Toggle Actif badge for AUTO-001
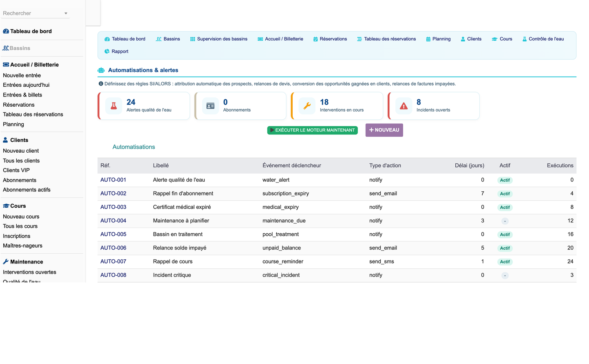This screenshot has height=364, width=589. pos(505,180)
